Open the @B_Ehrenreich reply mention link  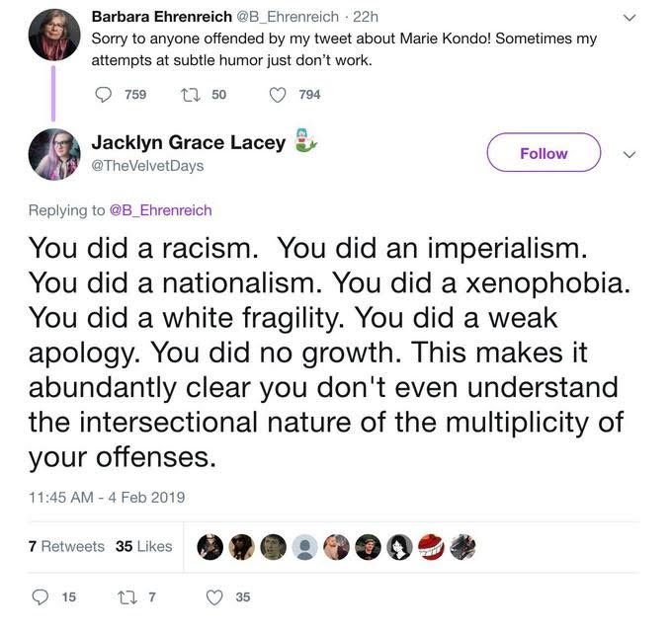click(x=159, y=209)
